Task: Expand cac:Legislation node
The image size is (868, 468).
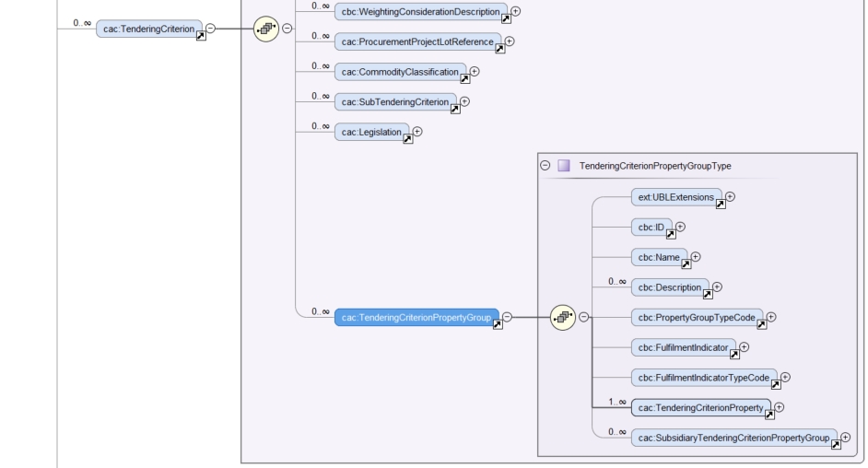Action: pos(417,132)
